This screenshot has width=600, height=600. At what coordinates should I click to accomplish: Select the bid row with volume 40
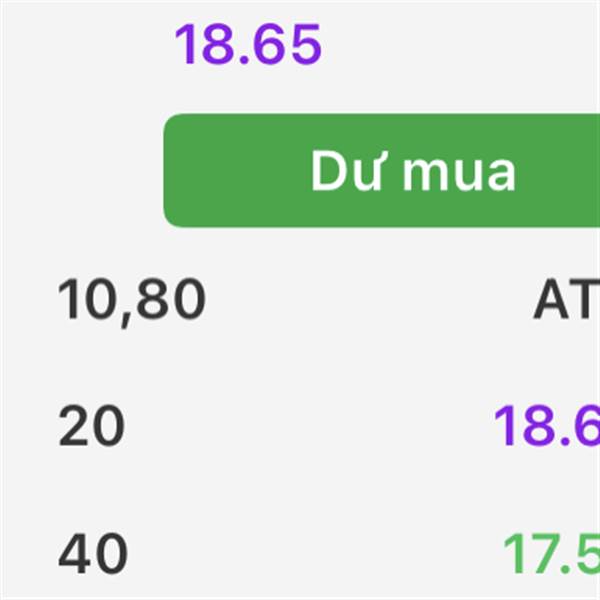pyautogui.click(x=300, y=554)
